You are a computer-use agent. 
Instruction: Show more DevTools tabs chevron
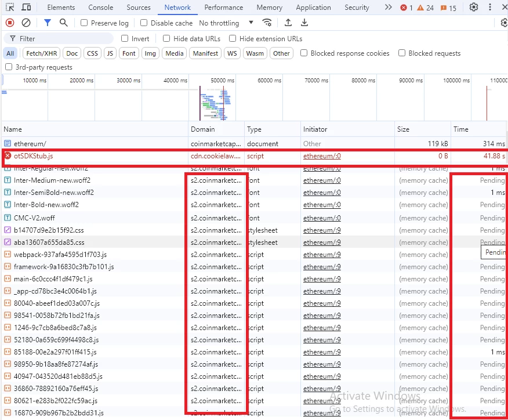388,7
